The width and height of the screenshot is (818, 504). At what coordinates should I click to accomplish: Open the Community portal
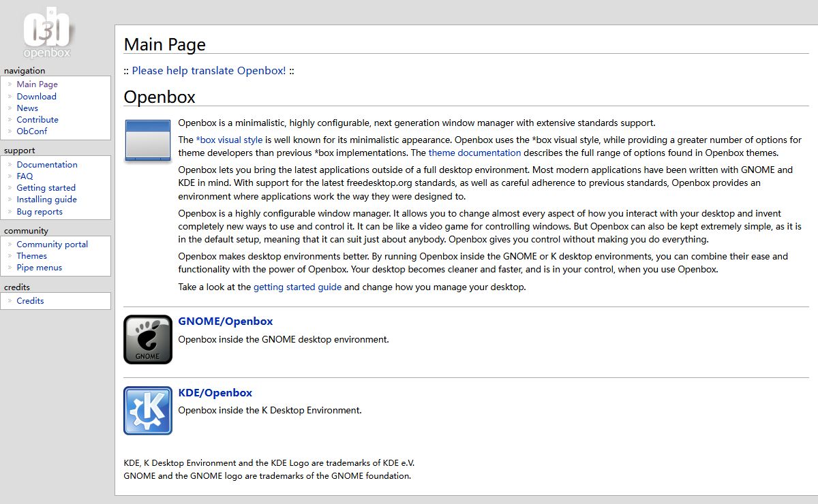coord(52,245)
